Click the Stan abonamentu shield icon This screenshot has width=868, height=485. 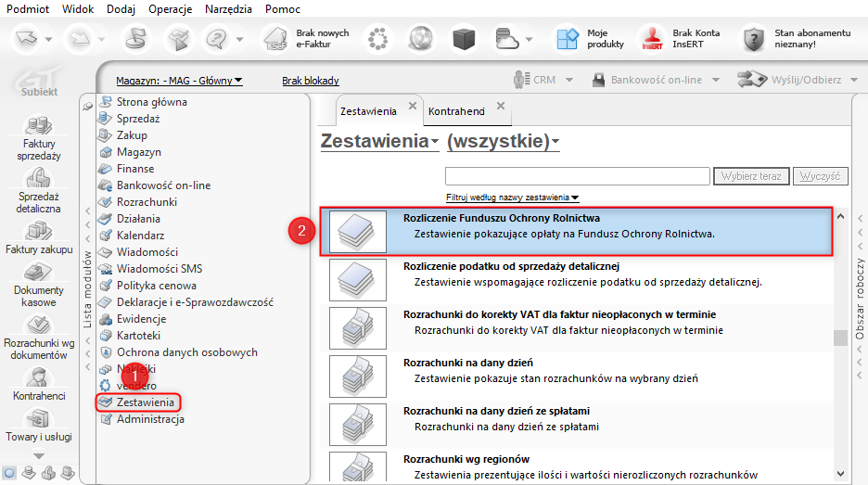753,39
